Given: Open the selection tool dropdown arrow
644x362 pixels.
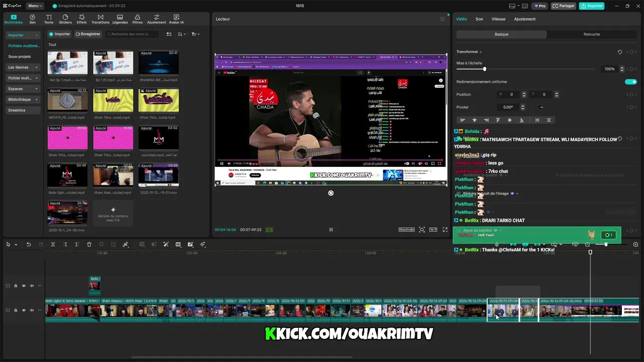Looking at the screenshot, I should click(x=16, y=245).
